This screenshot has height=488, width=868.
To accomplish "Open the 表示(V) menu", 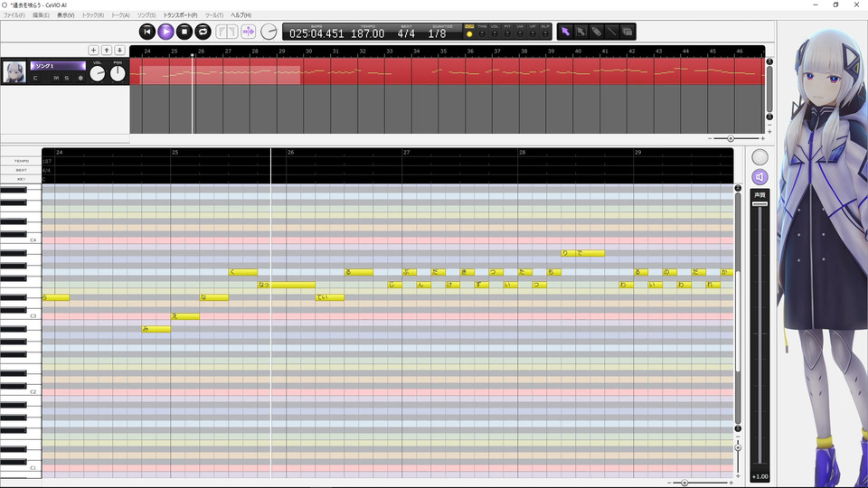I will pyautogui.click(x=65, y=15).
